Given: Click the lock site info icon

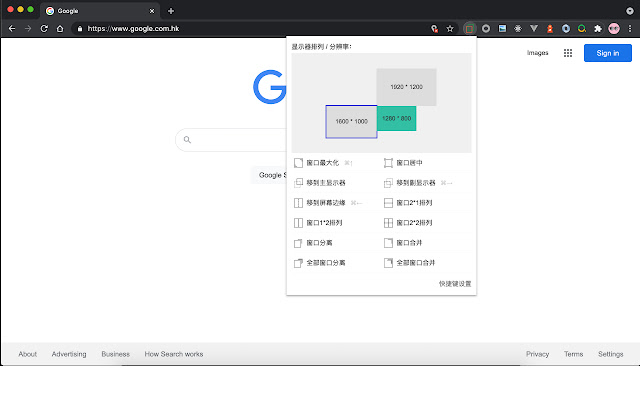Looking at the screenshot, I should click(x=80, y=29).
